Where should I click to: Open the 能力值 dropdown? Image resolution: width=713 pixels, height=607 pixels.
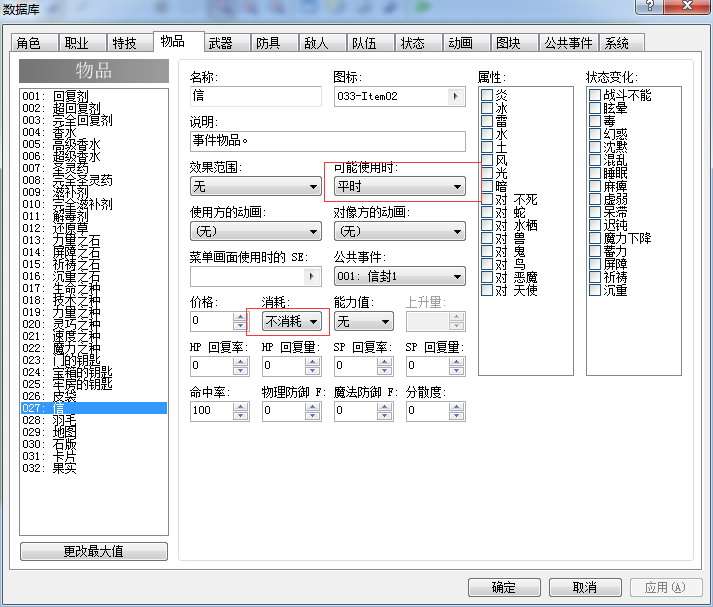point(364,321)
